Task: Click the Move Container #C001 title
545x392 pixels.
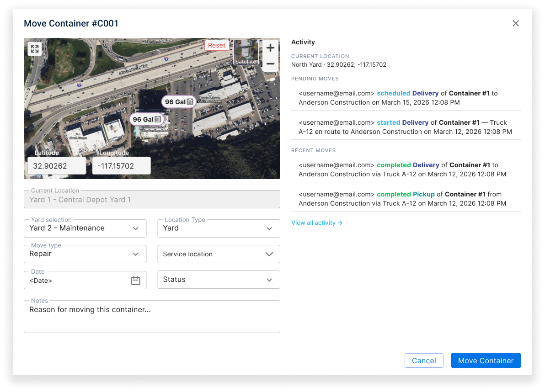Action: click(71, 23)
